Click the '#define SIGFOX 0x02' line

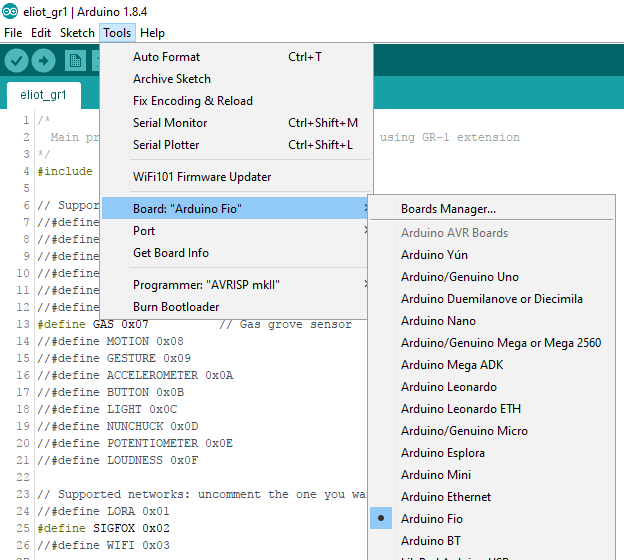point(103,528)
